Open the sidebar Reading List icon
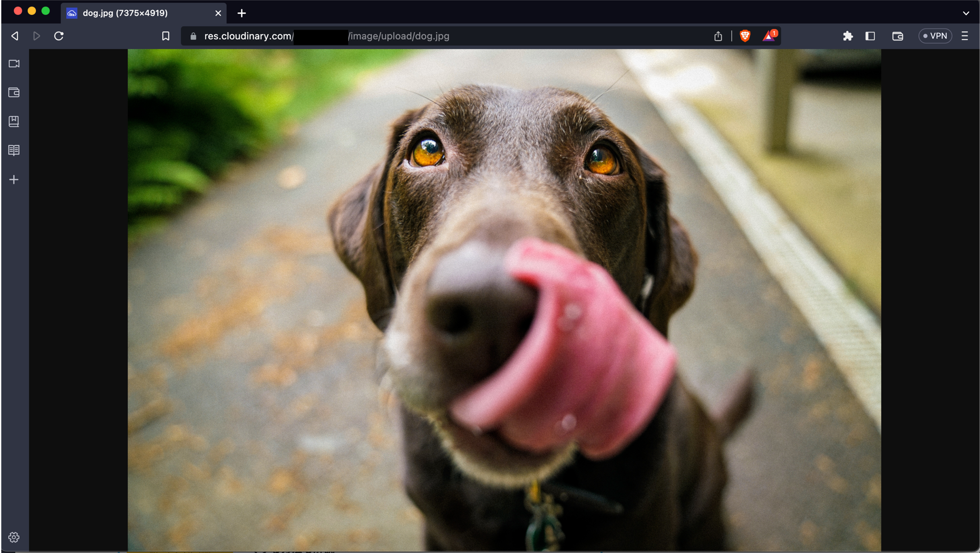The height and width of the screenshot is (553, 980). click(14, 150)
